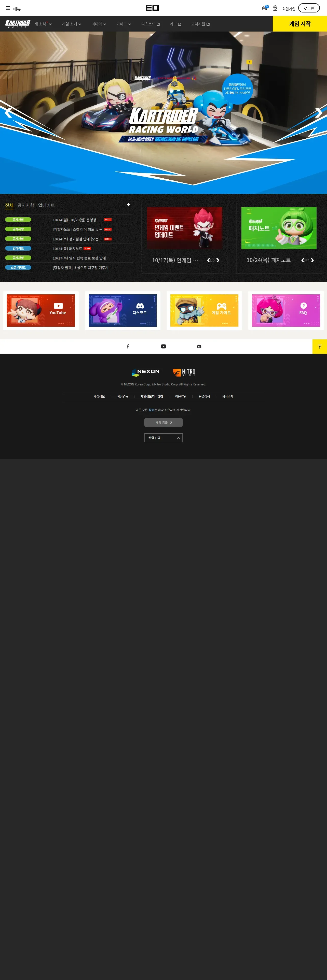Click the Nexon logo at top center

152,8
